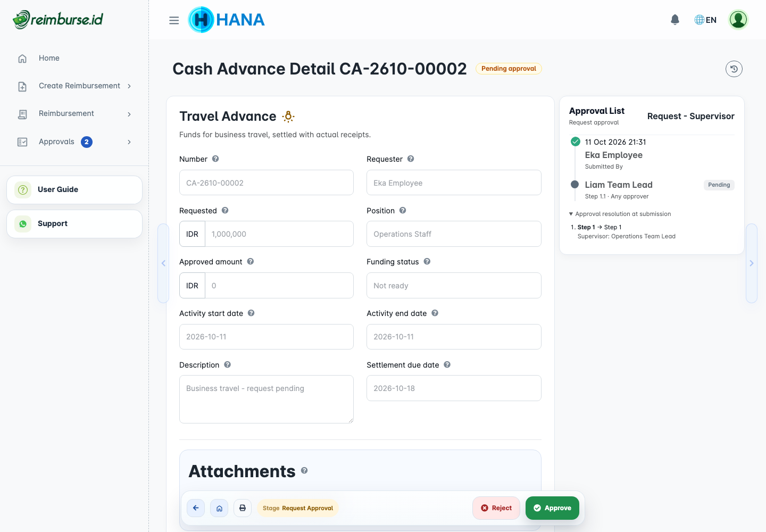Click the Stage Request Approval badge
Image resolution: width=766 pixels, height=532 pixels.
pos(298,508)
